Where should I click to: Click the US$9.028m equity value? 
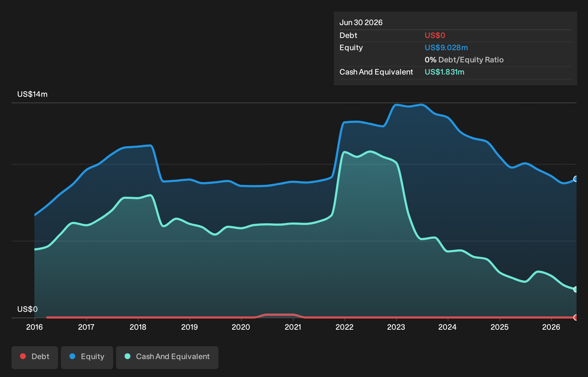[446, 48]
